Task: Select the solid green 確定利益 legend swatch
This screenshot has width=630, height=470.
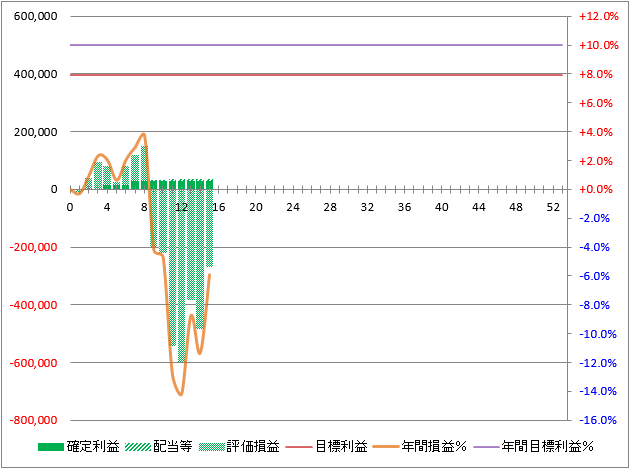Action: pos(51,447)
